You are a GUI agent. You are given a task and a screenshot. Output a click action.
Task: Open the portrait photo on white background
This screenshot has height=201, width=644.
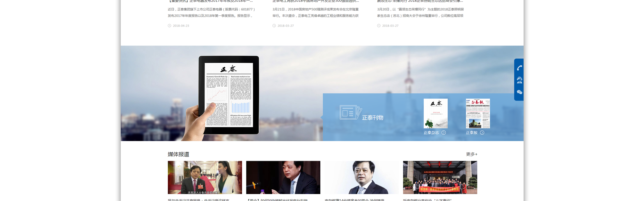pyautogui.click(x=362, y=178)
